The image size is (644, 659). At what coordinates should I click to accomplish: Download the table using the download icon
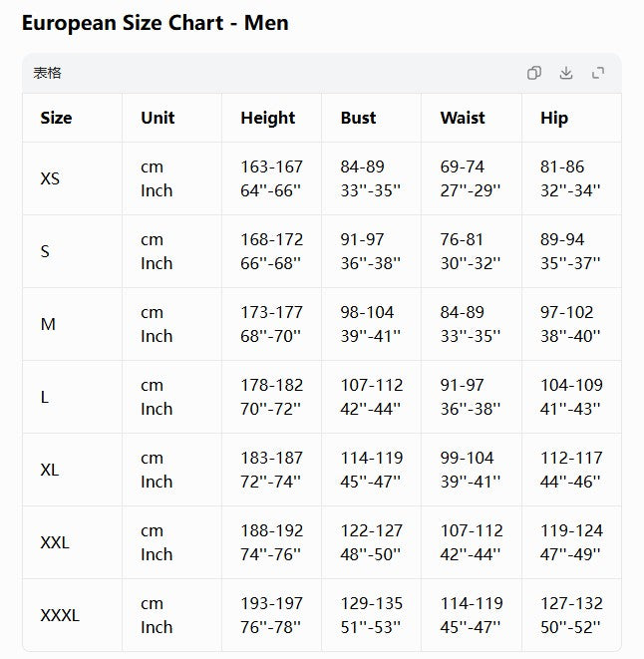point(566,73)
